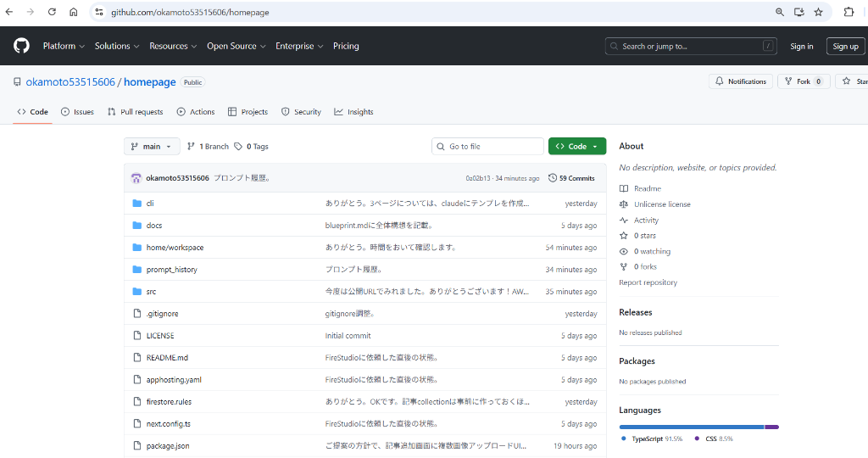
Task: Open browser extensions puzzle icon
Action: tap(848, 12)
